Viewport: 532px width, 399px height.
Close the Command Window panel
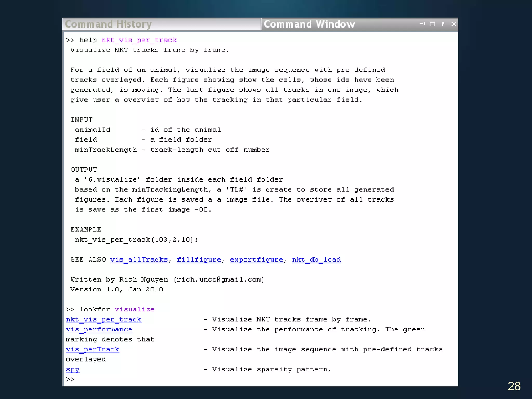(454, 24)
